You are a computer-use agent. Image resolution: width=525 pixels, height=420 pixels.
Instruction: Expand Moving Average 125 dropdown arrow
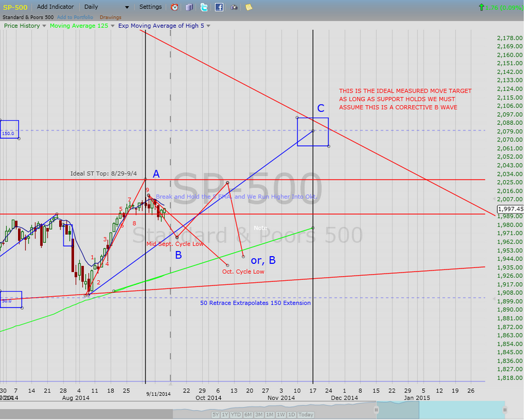(113, 25)
